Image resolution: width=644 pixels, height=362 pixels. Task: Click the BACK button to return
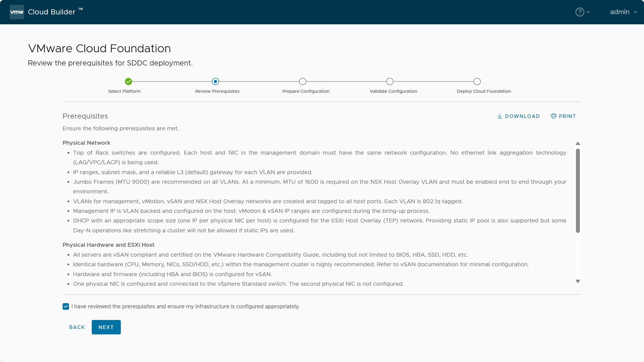pyautogui.click(x=77, y=327)
